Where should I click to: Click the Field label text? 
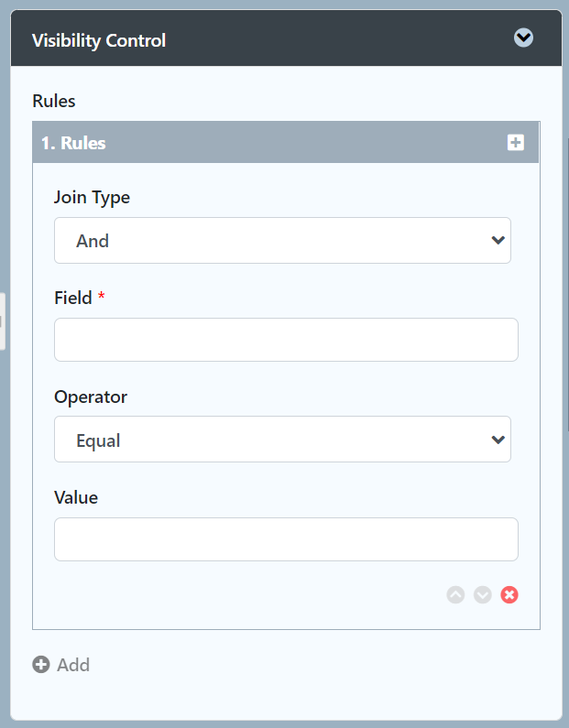tap(72, 298)
